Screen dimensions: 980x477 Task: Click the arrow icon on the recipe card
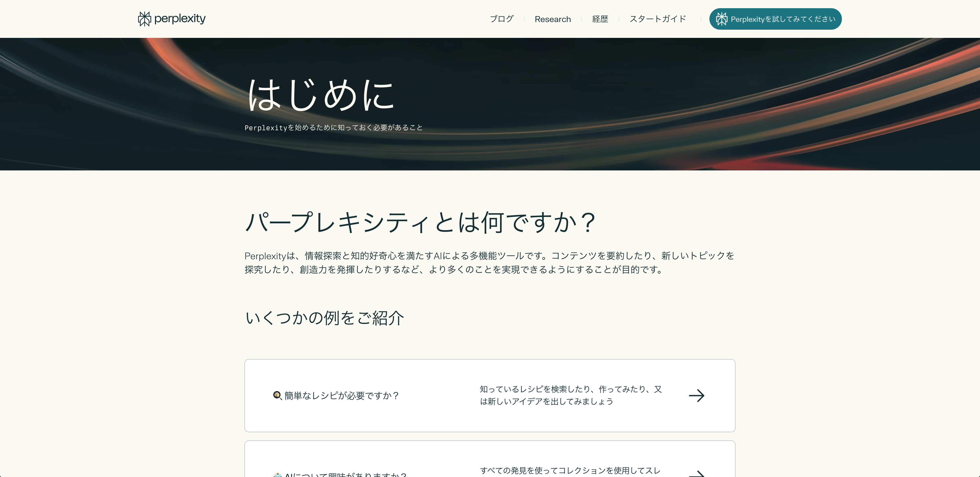pos(696,396)
